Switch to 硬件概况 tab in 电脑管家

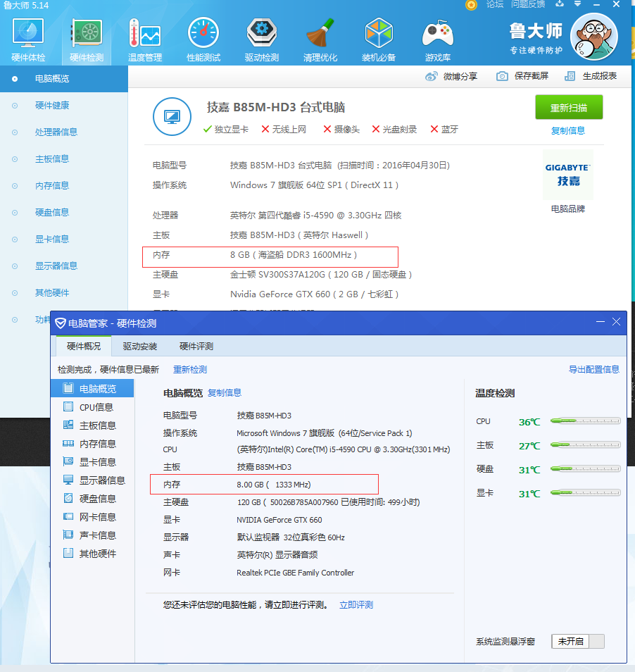[84, 347]
